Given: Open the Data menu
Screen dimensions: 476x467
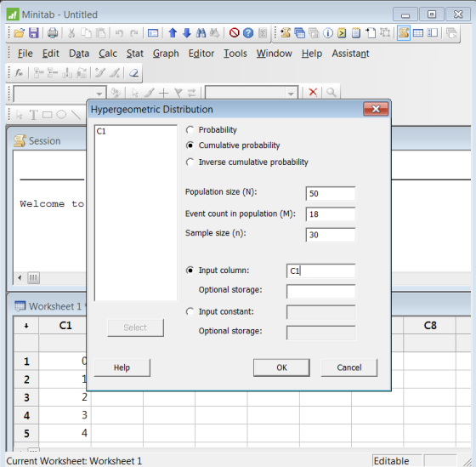Looking at the screenshot, I should [79, 54].
